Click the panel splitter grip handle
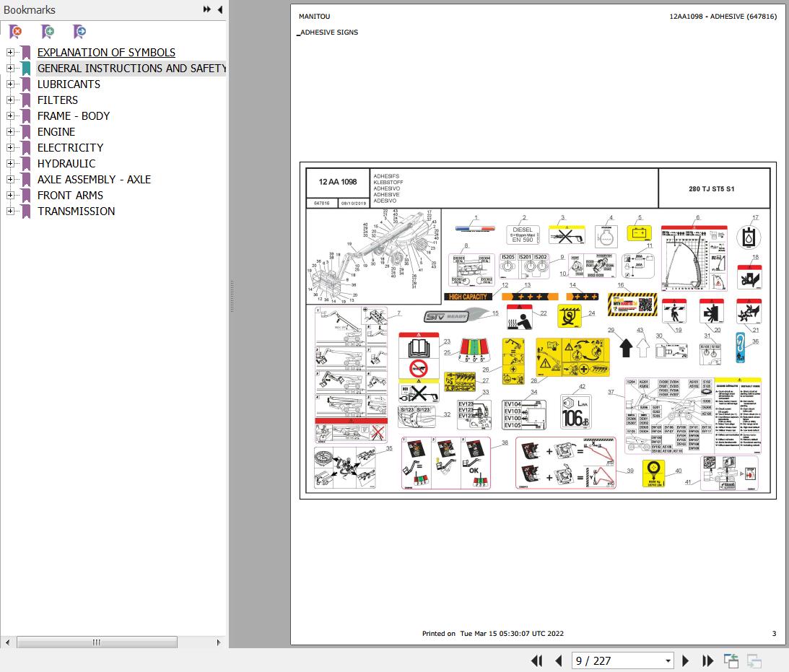 pyautogui.click(x=232, y=297)
